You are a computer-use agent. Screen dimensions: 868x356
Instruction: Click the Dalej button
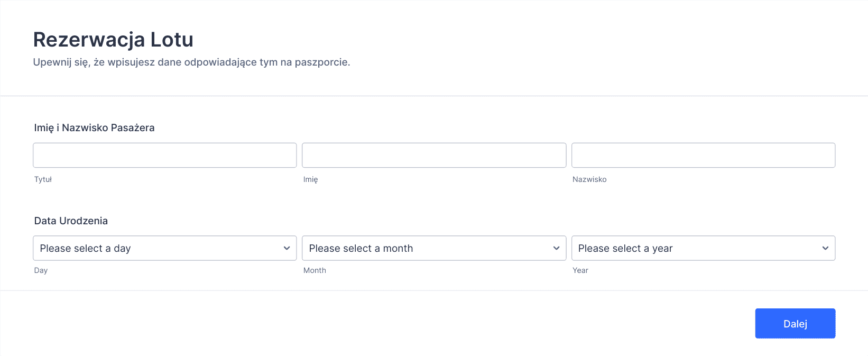795,323
